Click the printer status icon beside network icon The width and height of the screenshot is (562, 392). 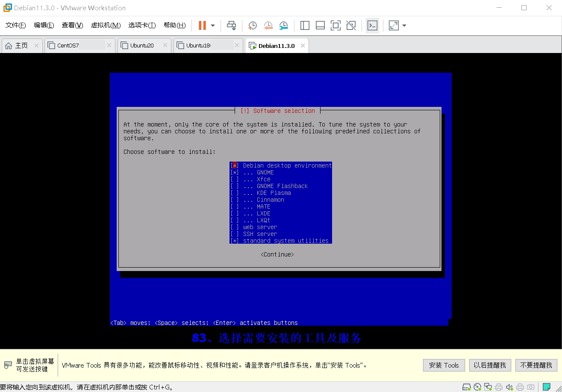click(499, 387)
